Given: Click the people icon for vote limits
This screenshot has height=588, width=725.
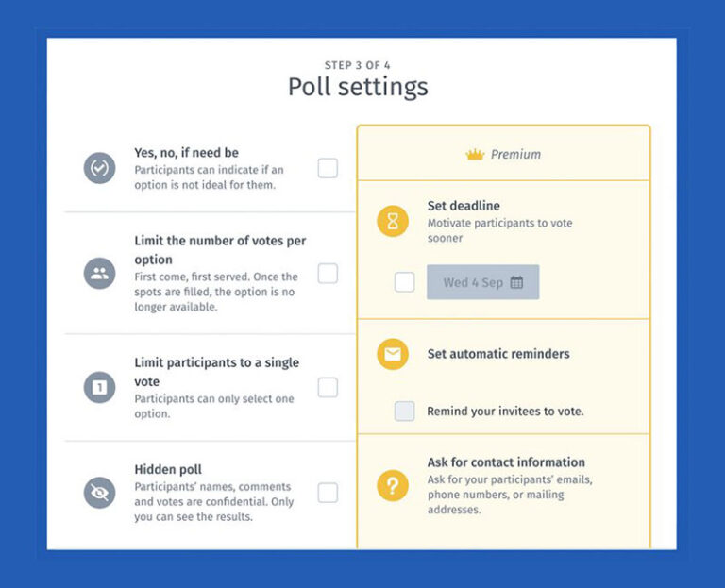Looking at the screenshot, I should [99, 274].
